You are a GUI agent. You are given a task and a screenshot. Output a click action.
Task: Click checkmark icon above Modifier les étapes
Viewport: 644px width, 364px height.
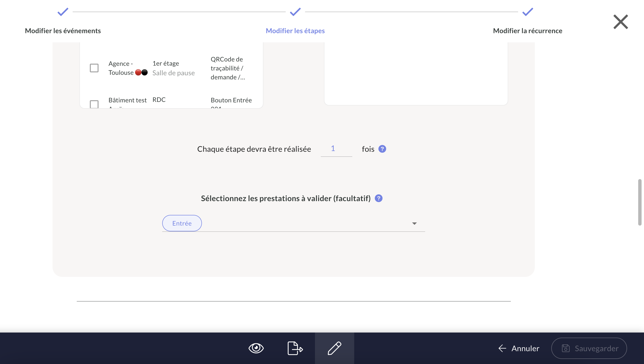pyautogui.click(x=295, y=12)
